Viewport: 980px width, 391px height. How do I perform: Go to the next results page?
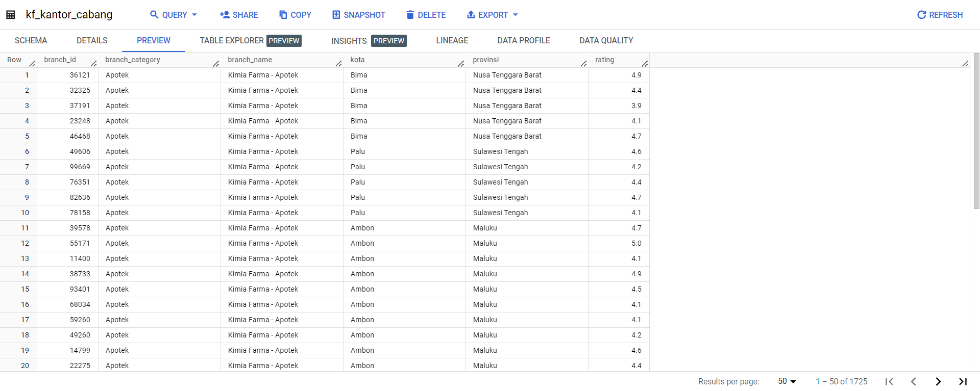pyautogui.click(x=938, y=381)
